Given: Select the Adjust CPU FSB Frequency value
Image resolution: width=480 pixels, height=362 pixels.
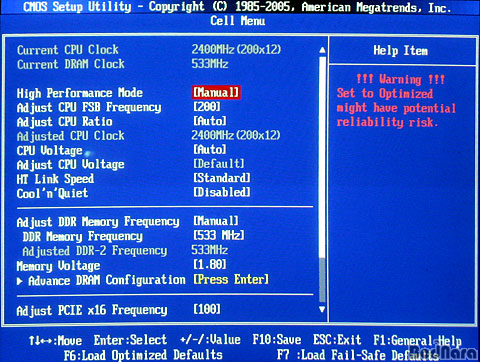Looking at the screenshot, I should pyautogui.click(x=207, y=107).
